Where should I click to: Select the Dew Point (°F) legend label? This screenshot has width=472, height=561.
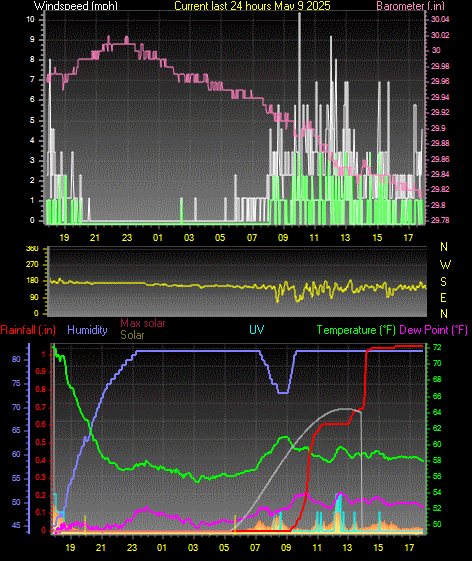coord(433,330)
